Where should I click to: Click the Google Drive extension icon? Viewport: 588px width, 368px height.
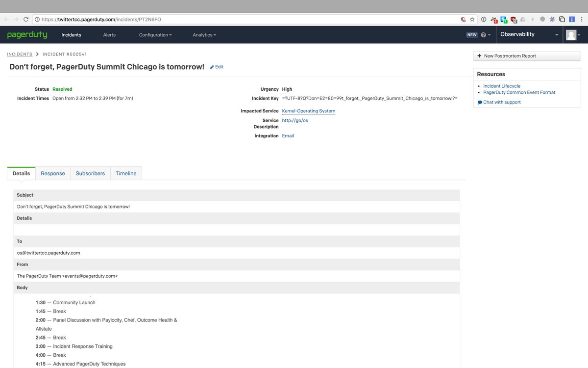pyautogui.click(x=523, y=20)
